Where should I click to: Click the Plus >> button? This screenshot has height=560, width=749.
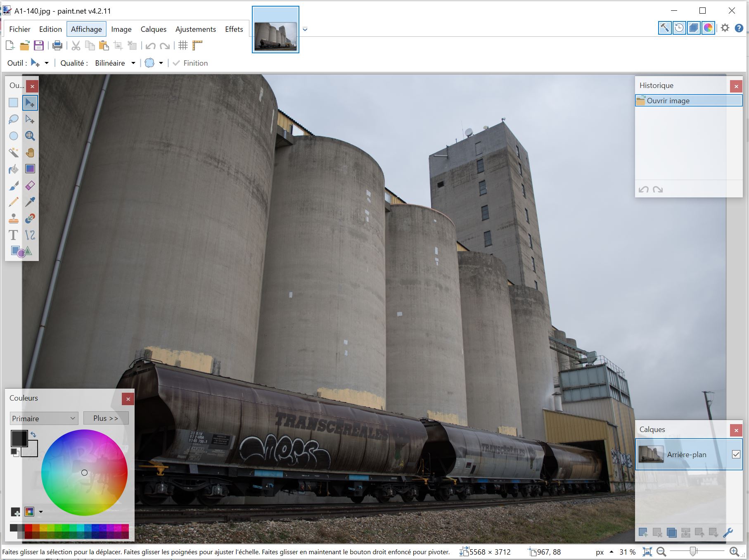(x=106, y=418)
